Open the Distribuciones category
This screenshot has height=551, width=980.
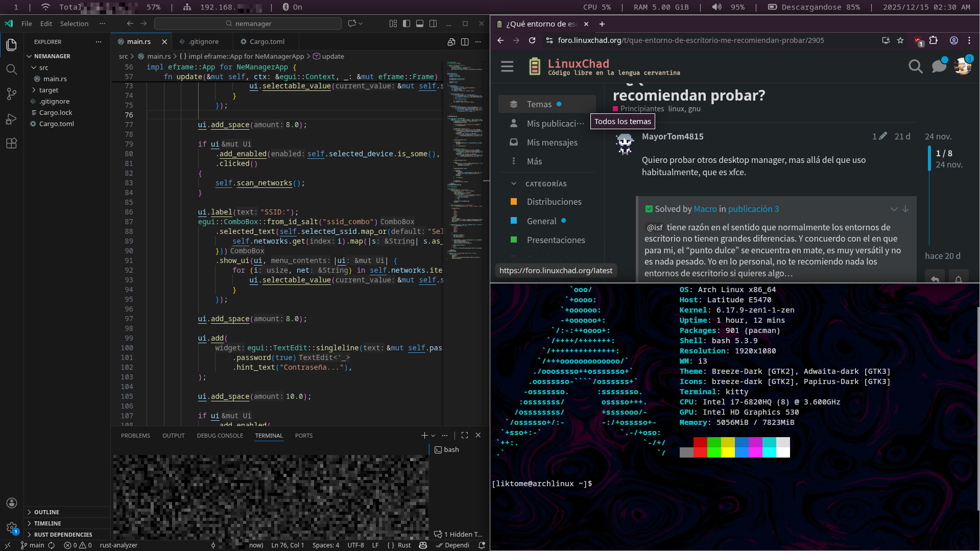click(x=554, y=202)
